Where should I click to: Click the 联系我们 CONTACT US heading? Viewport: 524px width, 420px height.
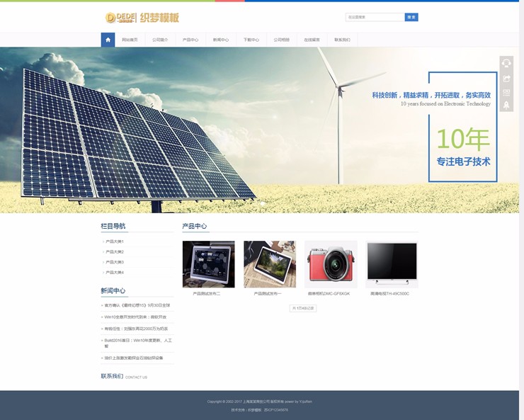pos(124,377)
